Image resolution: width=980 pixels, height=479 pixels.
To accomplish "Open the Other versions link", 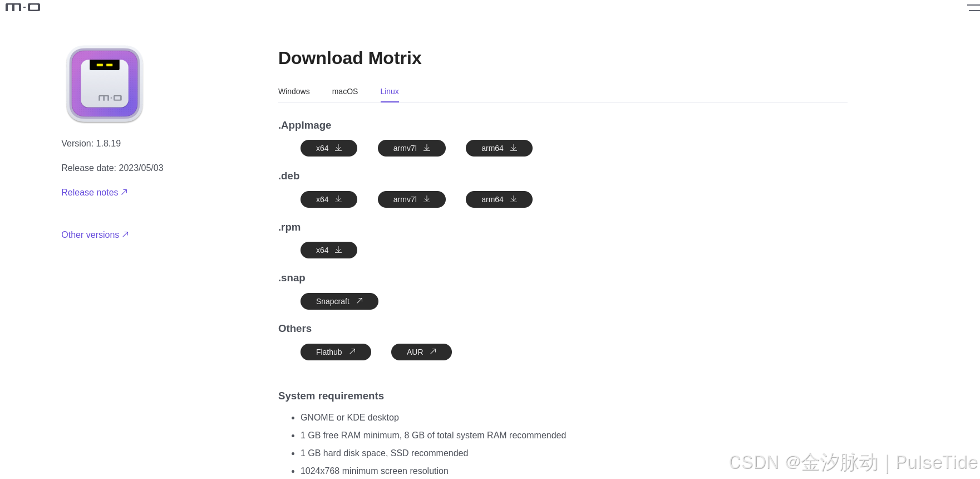I will [95, 234].
